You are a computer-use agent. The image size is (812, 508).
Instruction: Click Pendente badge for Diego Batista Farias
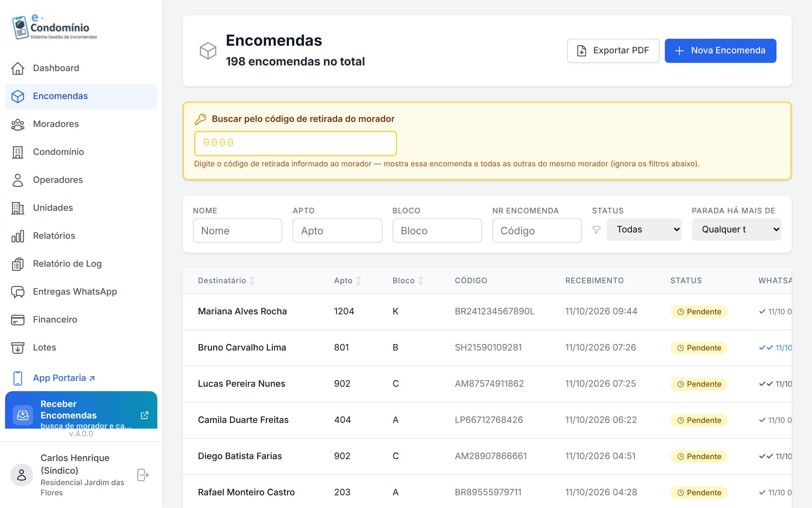click(698, 456)
